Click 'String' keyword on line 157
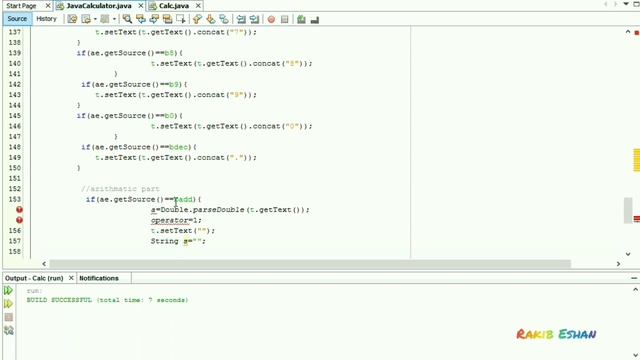The height and width of the screenshot is (360, 640). pyautogui.click(x=164, y=241)
